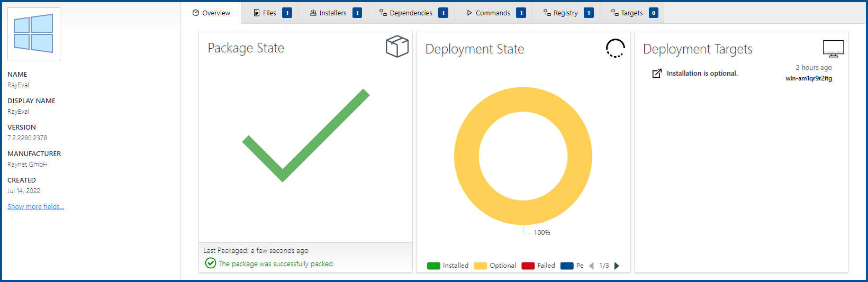Click the Windows package logo thumbnail

[33, 34]
